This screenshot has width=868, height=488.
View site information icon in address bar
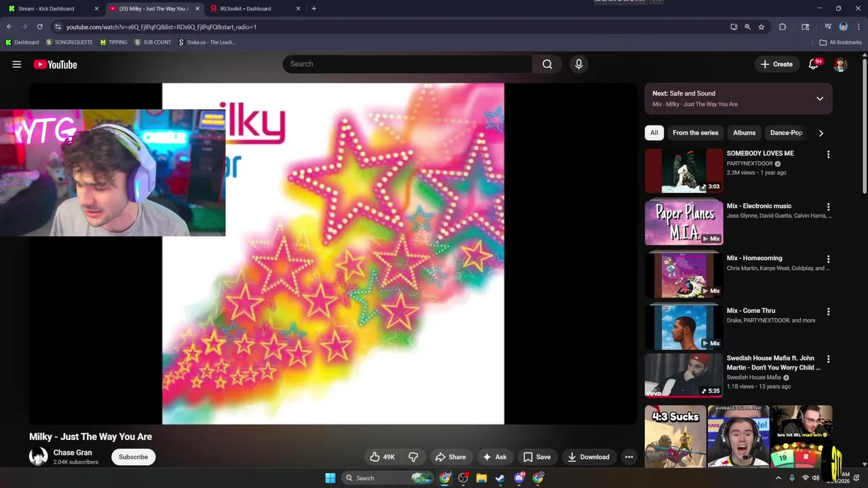(x=58, y=27)
